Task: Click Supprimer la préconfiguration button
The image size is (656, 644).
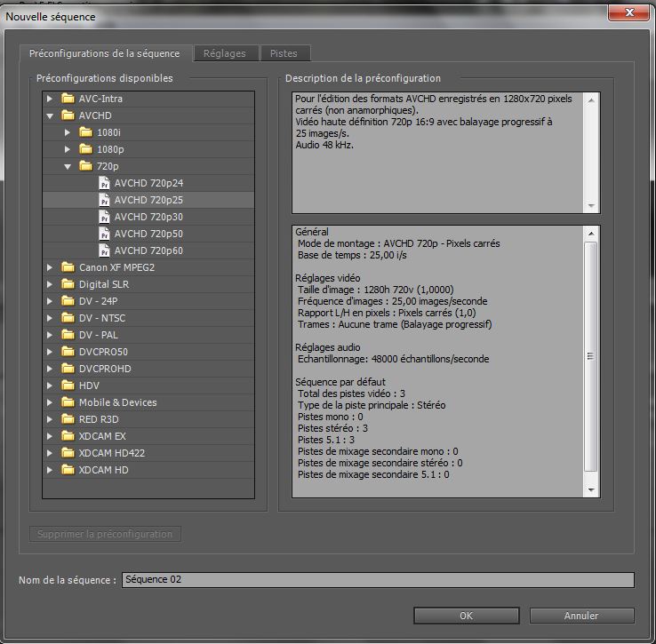Action: [x=105, y=534]
